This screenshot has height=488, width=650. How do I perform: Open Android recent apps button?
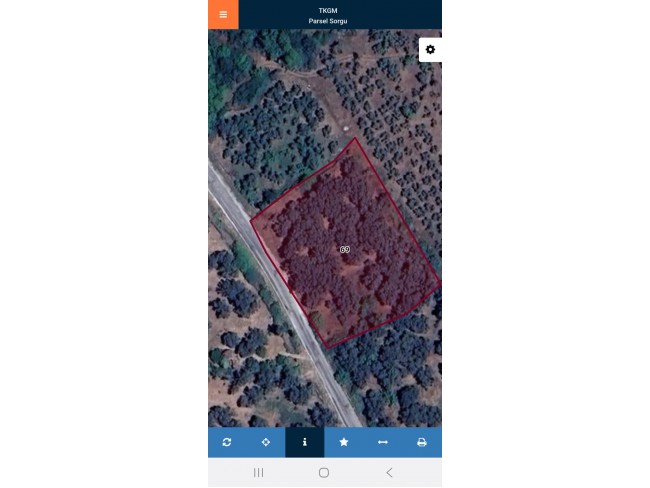coord(259,472)
